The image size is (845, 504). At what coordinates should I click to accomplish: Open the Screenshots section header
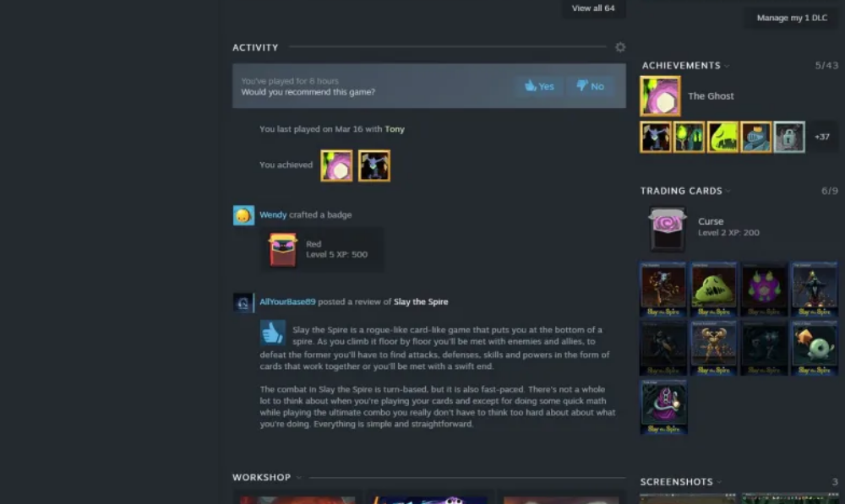(676, 482)
